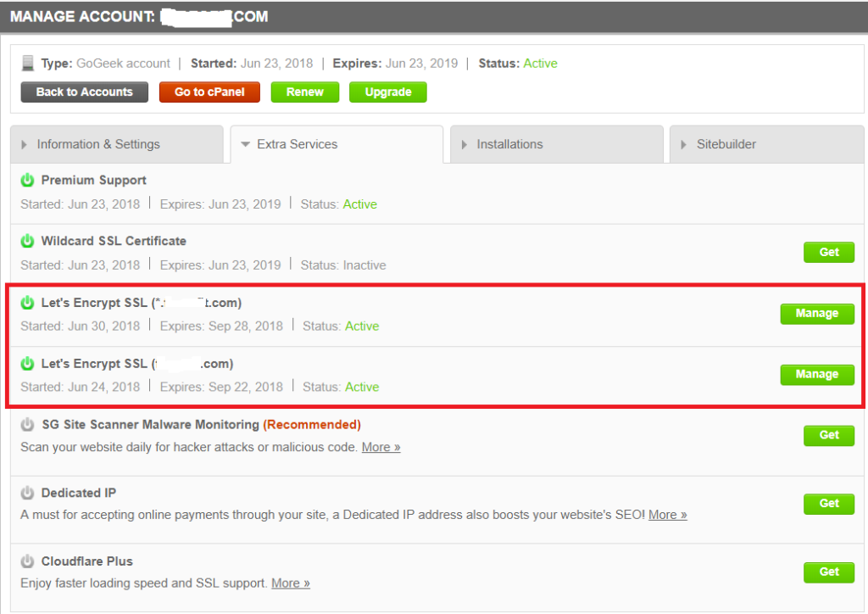The width and height of the screenshot is (868, 614).
Task: Click the Dedicated IP power icon
Action: (x=27, y=493)
